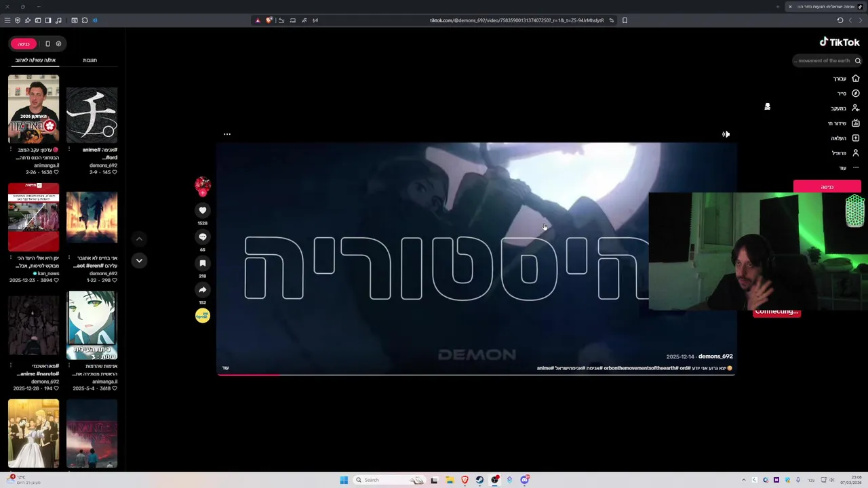The width and height of the screenshot is (868, 488).
Task: Bookmark the video via the favorites icon
Action: (202, 264)
